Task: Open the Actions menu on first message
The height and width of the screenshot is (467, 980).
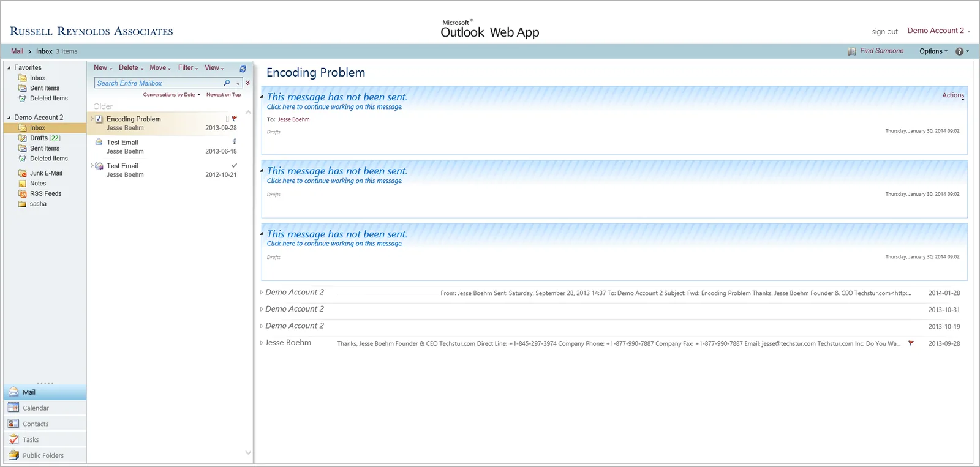Action: (953, 95)
